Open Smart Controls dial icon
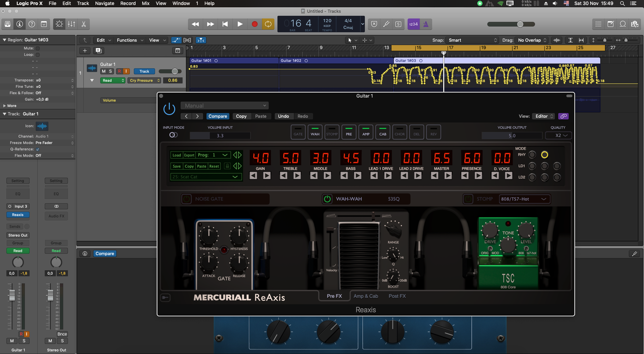 click(59, 24)
